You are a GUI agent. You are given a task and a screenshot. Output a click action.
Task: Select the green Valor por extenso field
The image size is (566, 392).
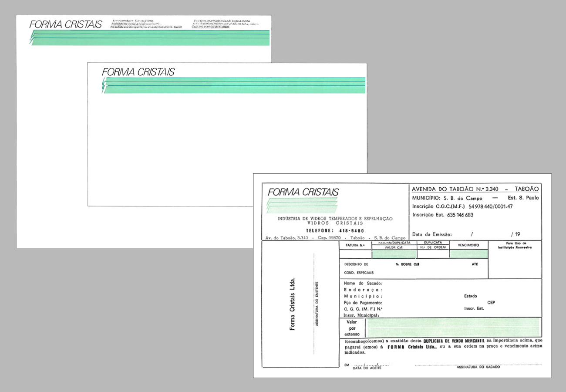click(x=453, y=328)
